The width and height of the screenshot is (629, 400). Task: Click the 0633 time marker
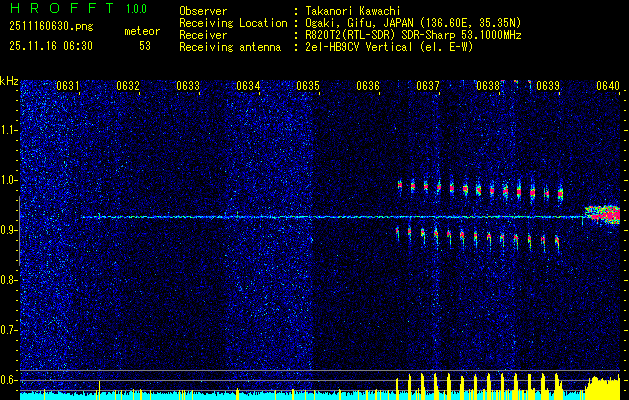click(x=188, y=86)
